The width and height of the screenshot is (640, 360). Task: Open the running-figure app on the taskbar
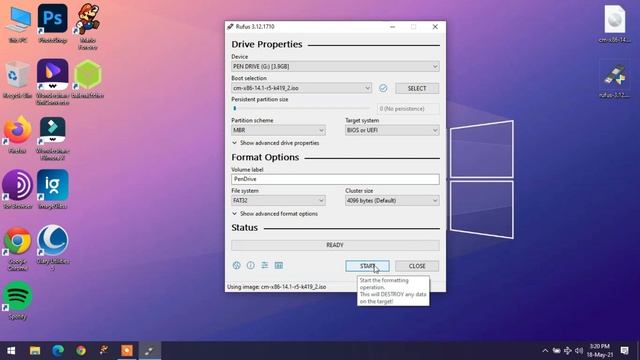pos(104,351)
